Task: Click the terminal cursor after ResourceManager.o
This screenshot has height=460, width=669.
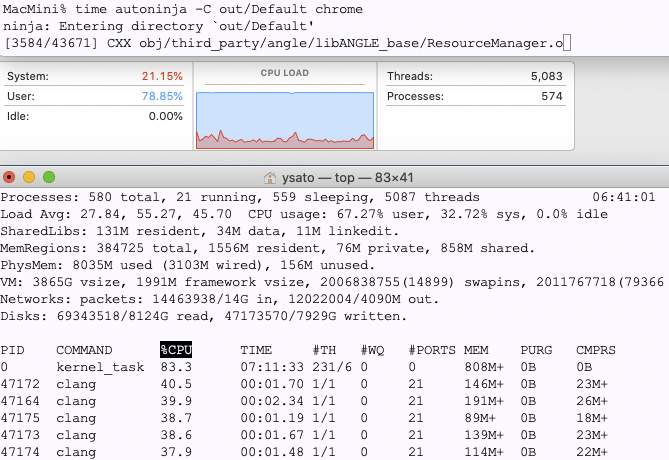Action: 567,41
